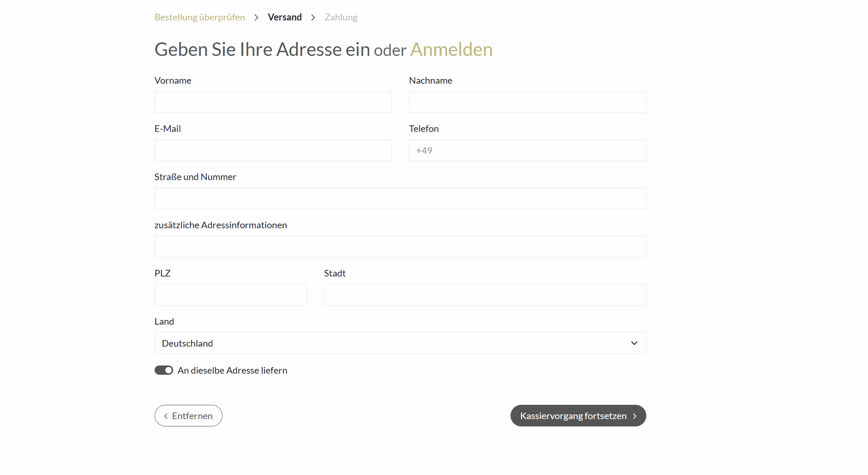Select the Versand breadcrumb step
Viewport: 868px width, 475px height.
(x=284, y=17)
